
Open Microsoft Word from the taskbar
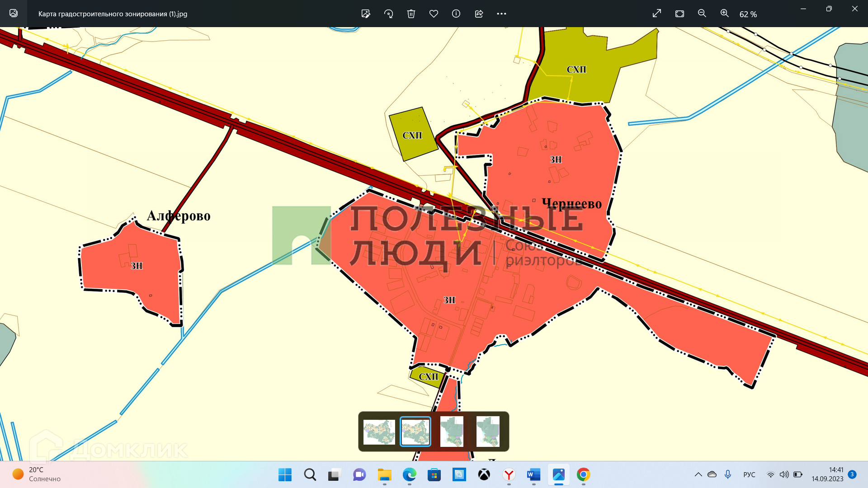coord(533,474)
